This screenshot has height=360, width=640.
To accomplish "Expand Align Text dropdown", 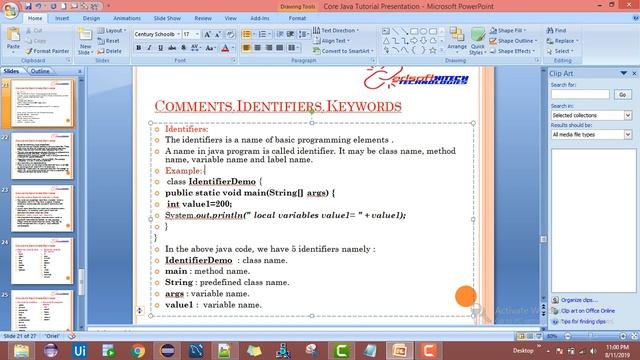I will pyautogui.click(x=331, y=41).
